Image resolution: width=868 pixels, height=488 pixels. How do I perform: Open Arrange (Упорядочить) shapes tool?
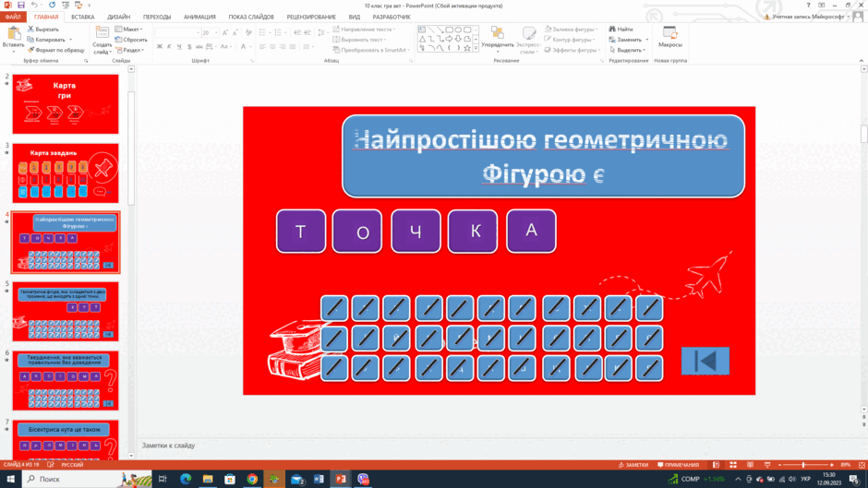[x=497, y=39]
